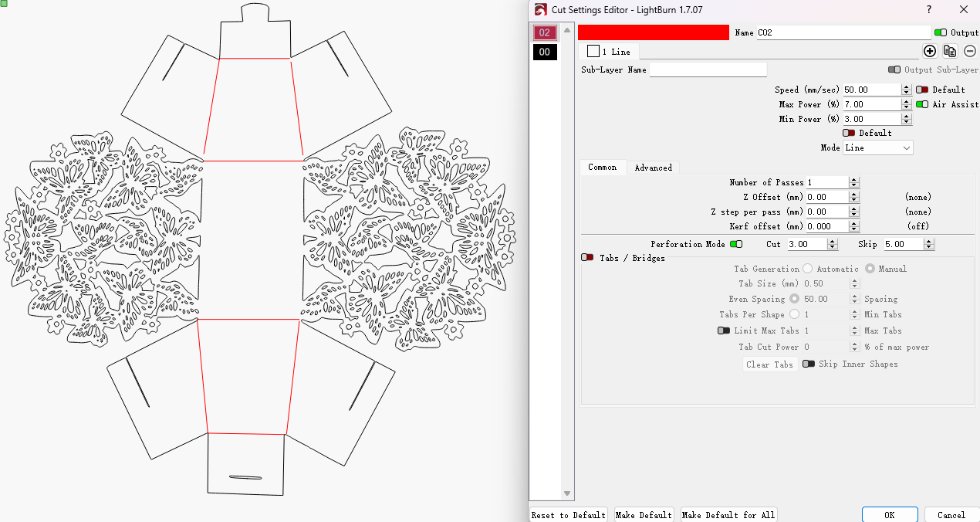Toggle the Default switch beside Speed
Screen dimensions: 980x522
click(922, 90)
